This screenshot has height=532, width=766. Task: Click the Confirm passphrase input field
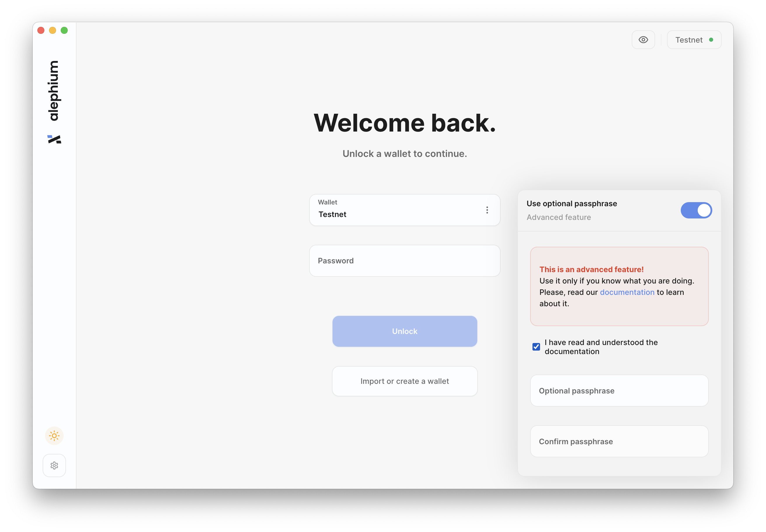coord(619,441)
